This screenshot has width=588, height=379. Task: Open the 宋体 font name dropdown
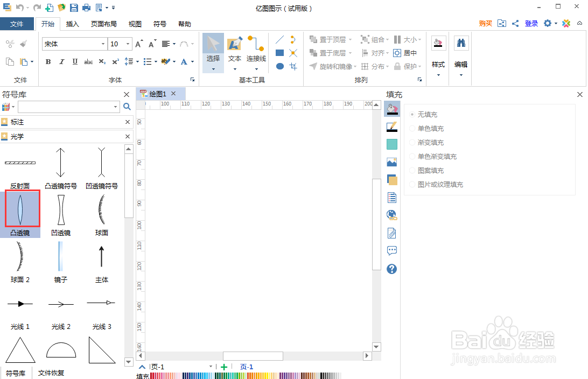pos(103,44)
